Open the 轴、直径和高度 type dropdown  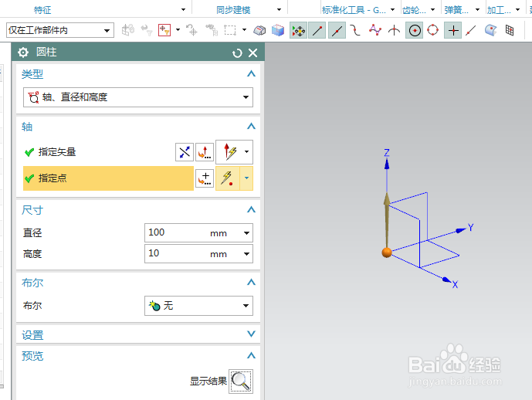[x=138, y=97]
